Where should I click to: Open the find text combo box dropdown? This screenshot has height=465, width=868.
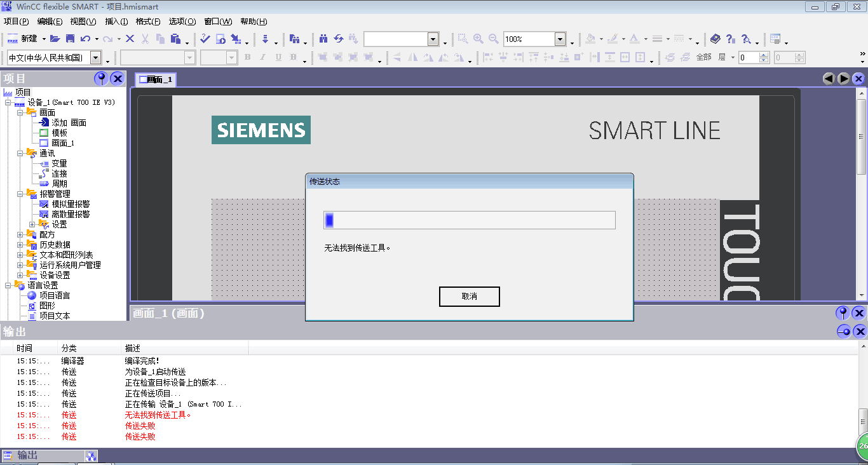(433, 39)
